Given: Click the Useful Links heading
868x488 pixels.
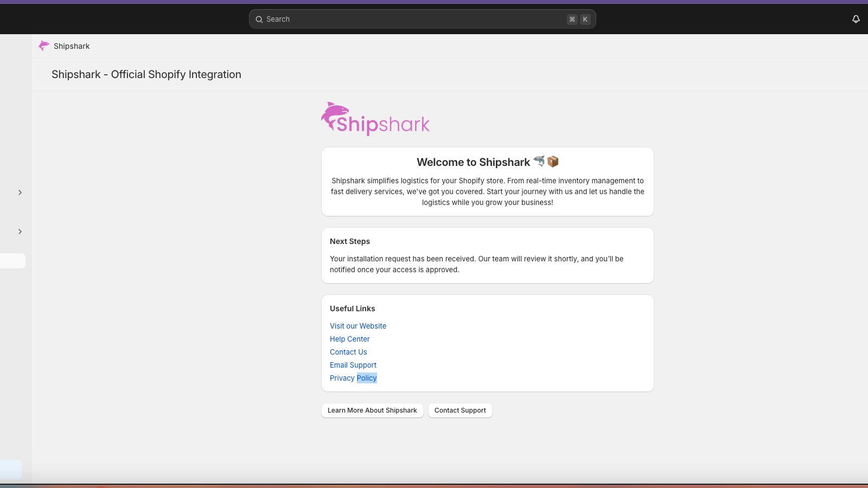Looking at the screenshot, I should point(353,309).
